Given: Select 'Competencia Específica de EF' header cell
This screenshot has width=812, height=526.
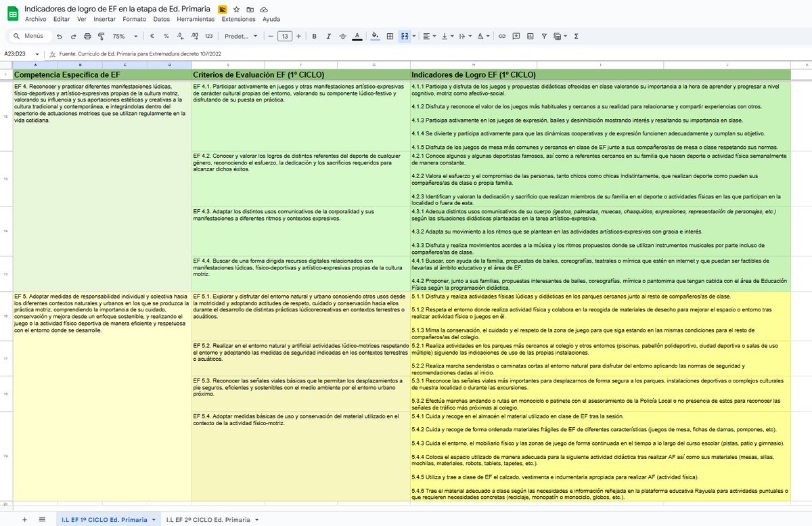Looking at the screenshot, I should [x=101, y=74].
